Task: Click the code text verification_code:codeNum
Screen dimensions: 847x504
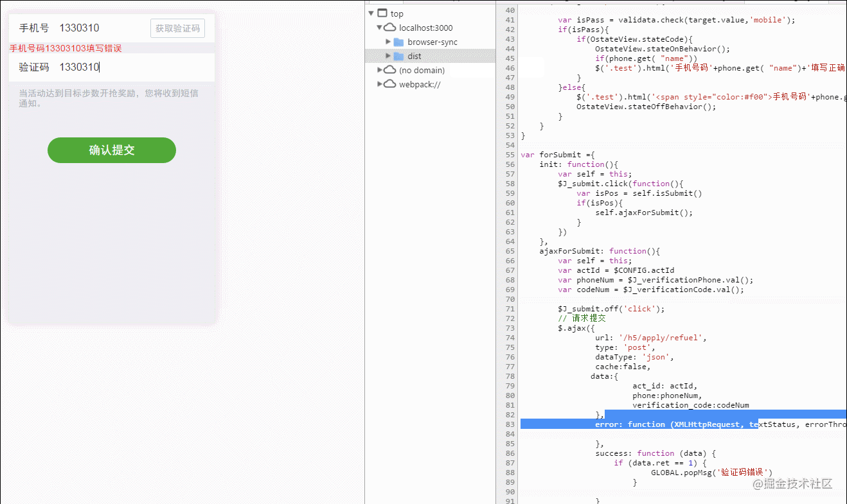Action: coord(691,405)
